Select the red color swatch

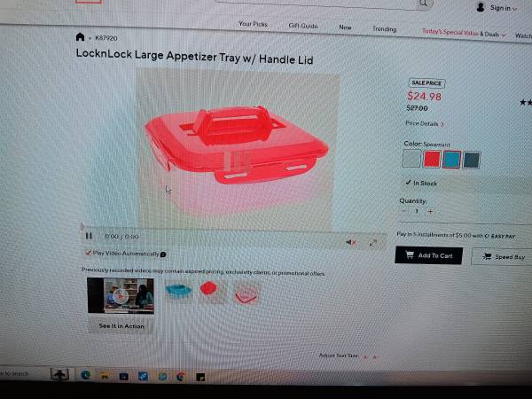point(432,159)
